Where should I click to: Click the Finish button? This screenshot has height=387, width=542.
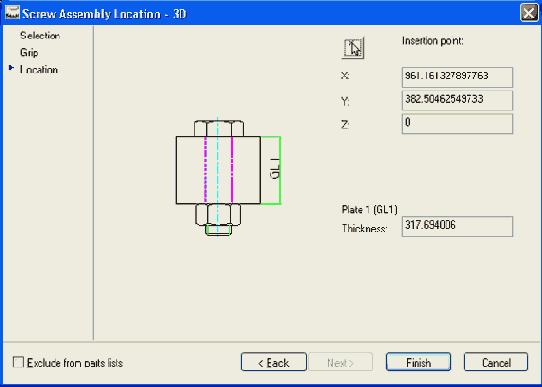point(418,362)
